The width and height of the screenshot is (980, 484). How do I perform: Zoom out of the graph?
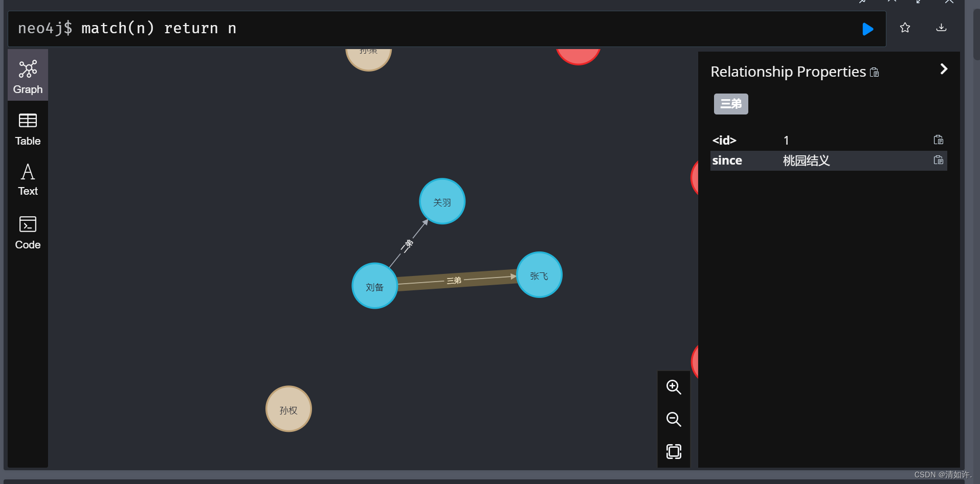pos(674,419)
